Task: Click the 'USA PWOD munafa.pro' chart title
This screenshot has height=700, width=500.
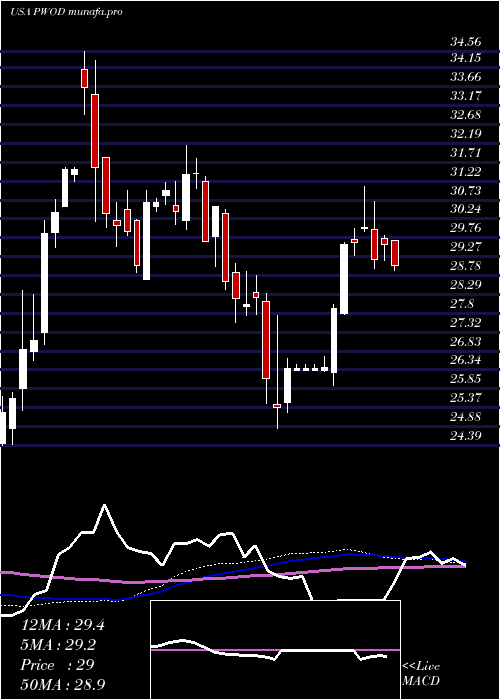Action: click(67, 12)
